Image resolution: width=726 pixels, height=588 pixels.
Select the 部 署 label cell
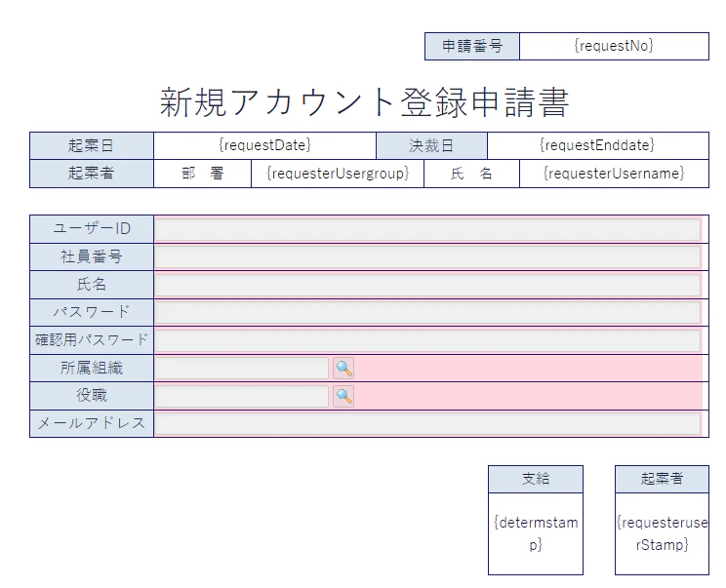pyautogui.click(x=202, y=174)
